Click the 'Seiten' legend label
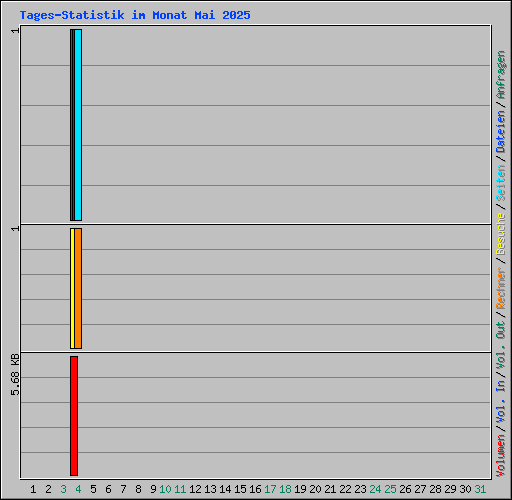This screenshot has height=500, width=512. click(x=501, y=183)
